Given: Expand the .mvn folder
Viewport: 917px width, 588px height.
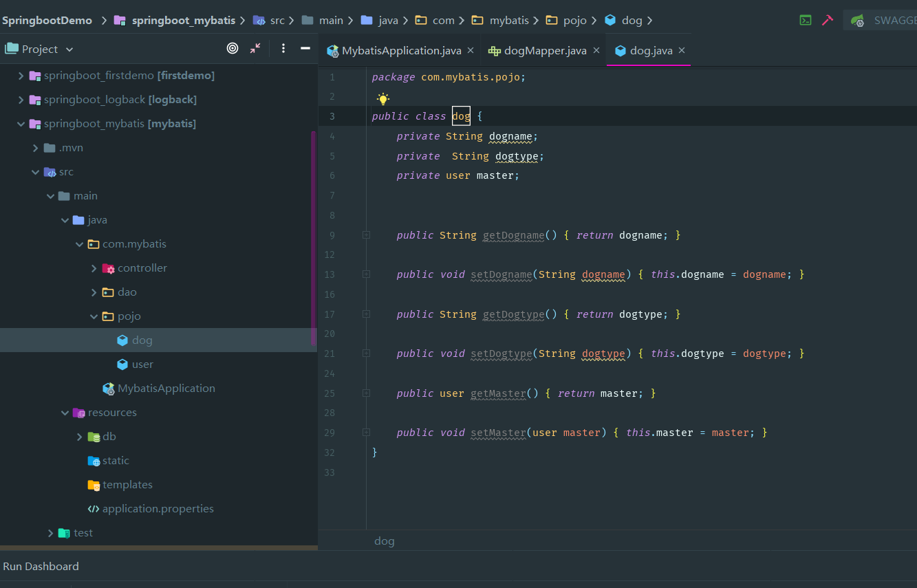Looking at the screenshot, I should (36, 148).
